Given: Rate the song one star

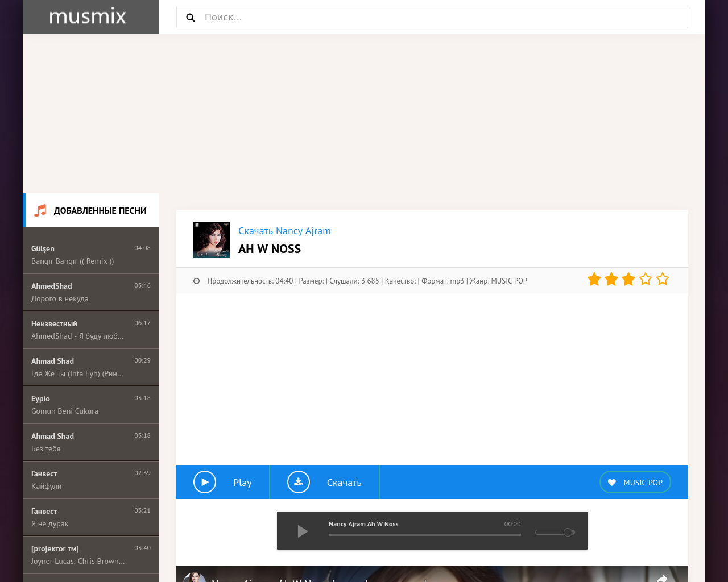Looking at the screenshot, I should 594,279.
